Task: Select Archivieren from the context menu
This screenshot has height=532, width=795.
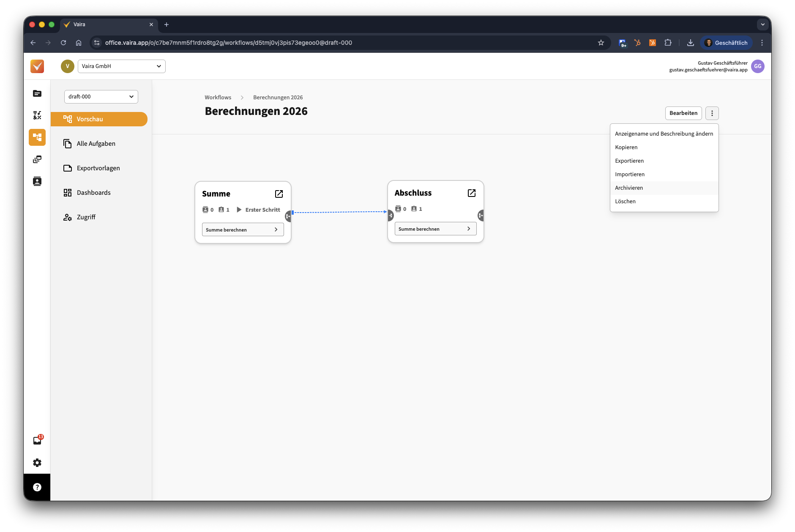Action: [x=629, y=188]
